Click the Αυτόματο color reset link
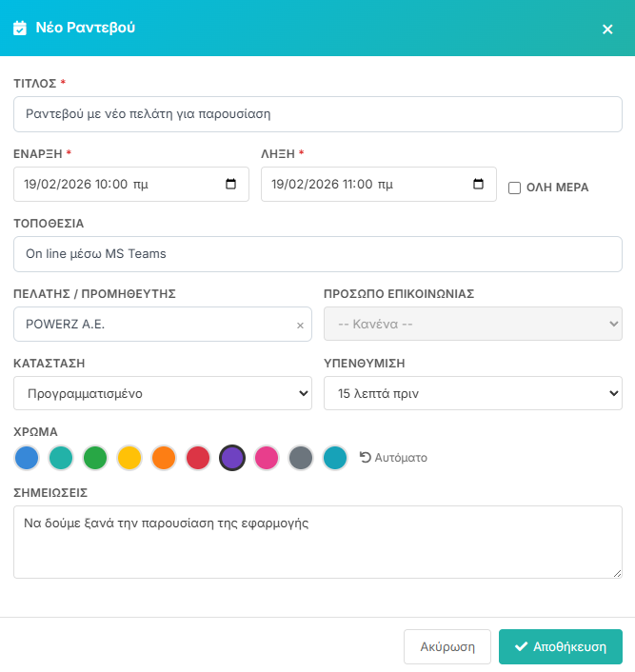This screenshot has width=635, height=672. pyautogui.click(x=393, y=458)
